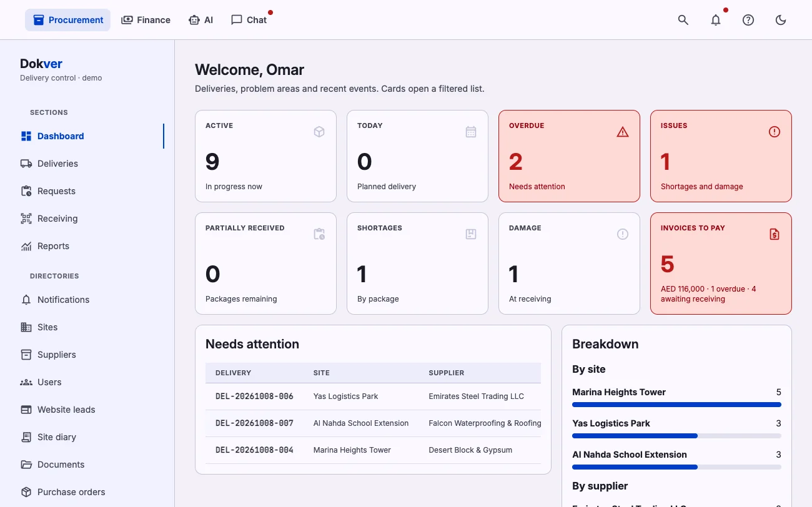Select delivery DEL-20261008-007
This screenshot has width=812, height=507.
click(x=254, y=423)
